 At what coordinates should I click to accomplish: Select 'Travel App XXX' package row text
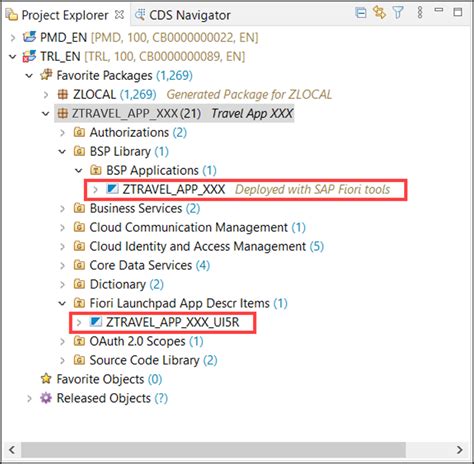tap(252, 113)
